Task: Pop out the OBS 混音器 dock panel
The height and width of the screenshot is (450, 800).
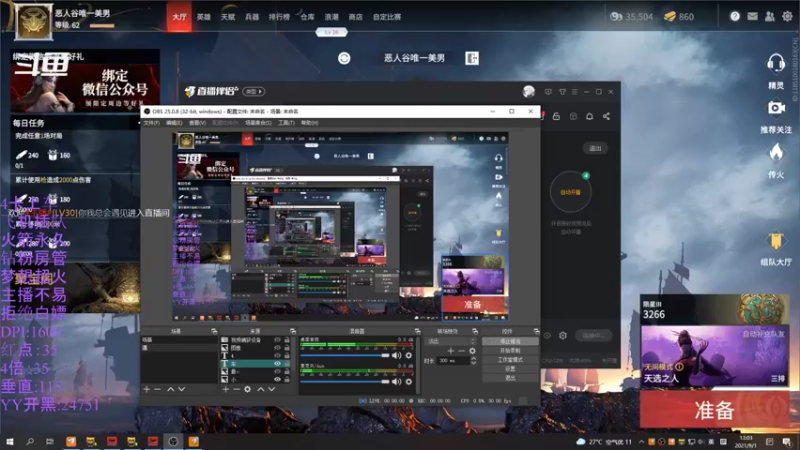Action: pyautogui.click(x=417, y=331)
